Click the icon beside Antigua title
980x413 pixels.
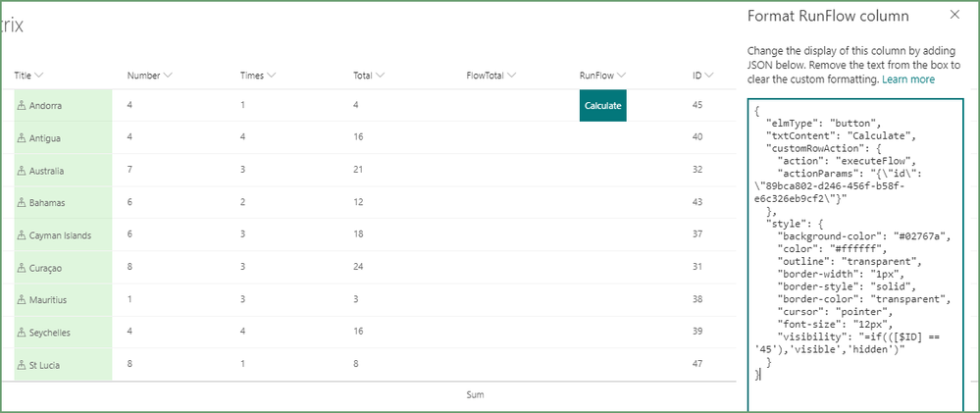pyautogui.click(x=22, y=137)
